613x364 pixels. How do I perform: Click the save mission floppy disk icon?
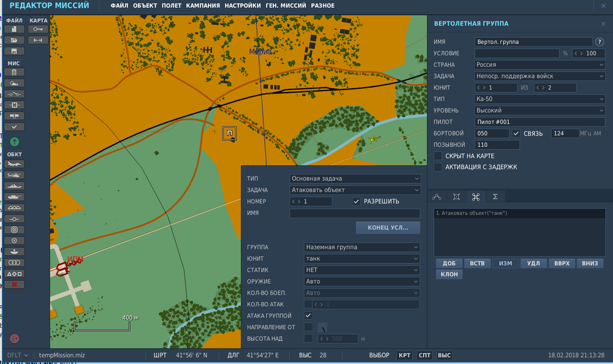tap(15, 51)
